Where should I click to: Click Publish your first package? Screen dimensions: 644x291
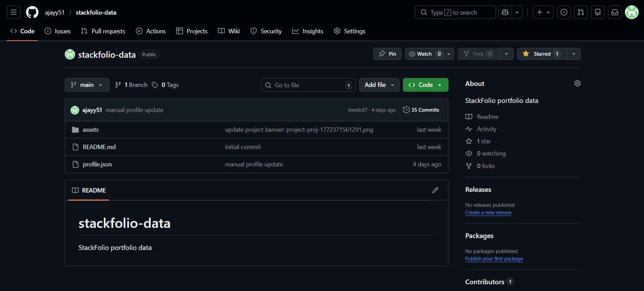tap(494, 259)
